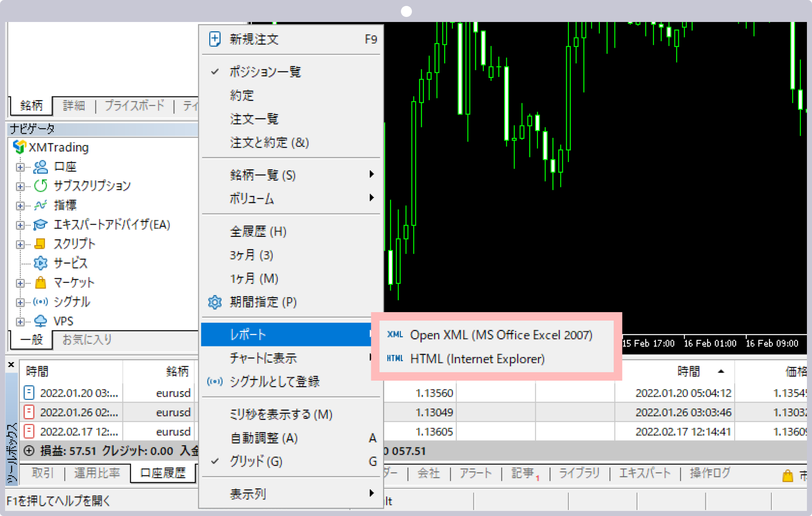Click the indicators chart icon next to 指標

pos(41,205)
